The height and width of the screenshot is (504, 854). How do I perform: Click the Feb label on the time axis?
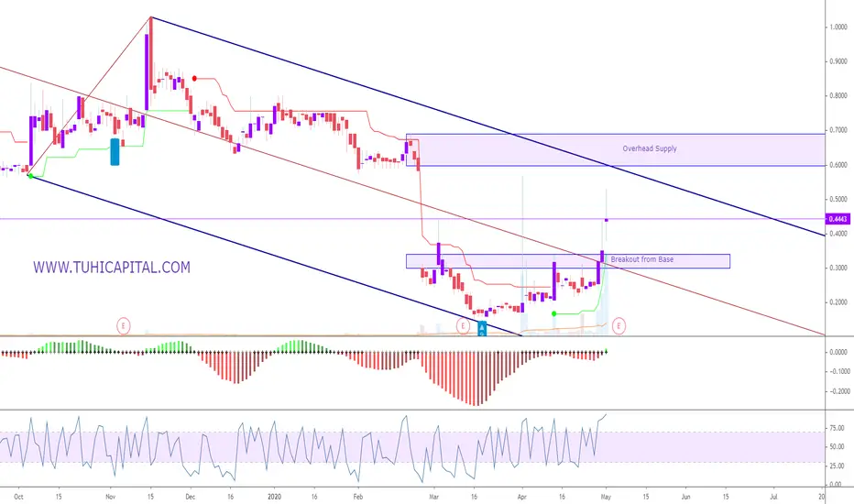pyautogui.click(x=358, y=497)
